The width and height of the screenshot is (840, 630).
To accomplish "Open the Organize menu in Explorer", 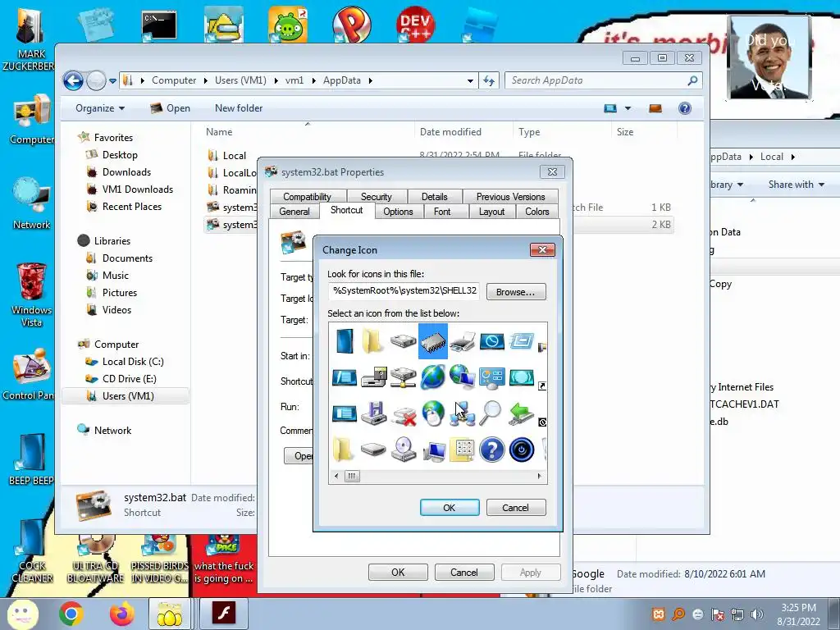I will [100, 108].
